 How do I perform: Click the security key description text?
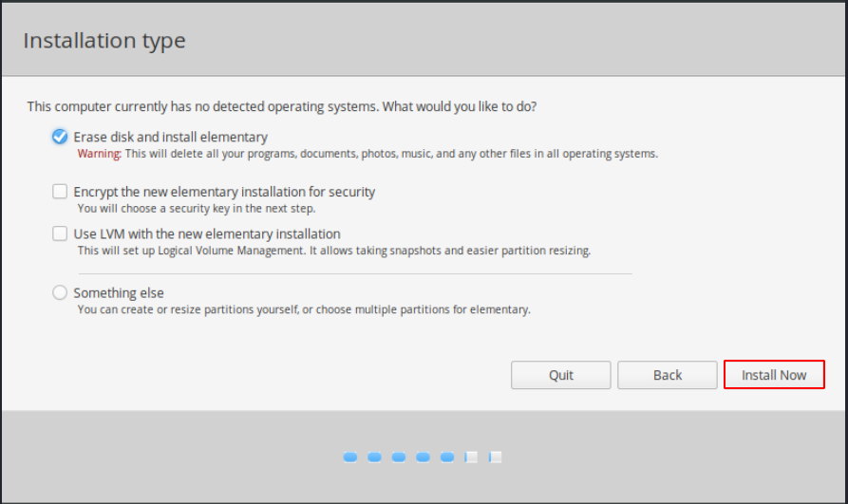[x=196, y=209]
